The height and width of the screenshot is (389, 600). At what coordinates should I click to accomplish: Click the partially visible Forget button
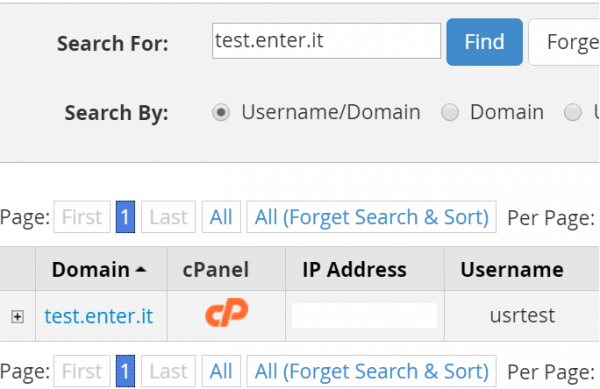564,42
